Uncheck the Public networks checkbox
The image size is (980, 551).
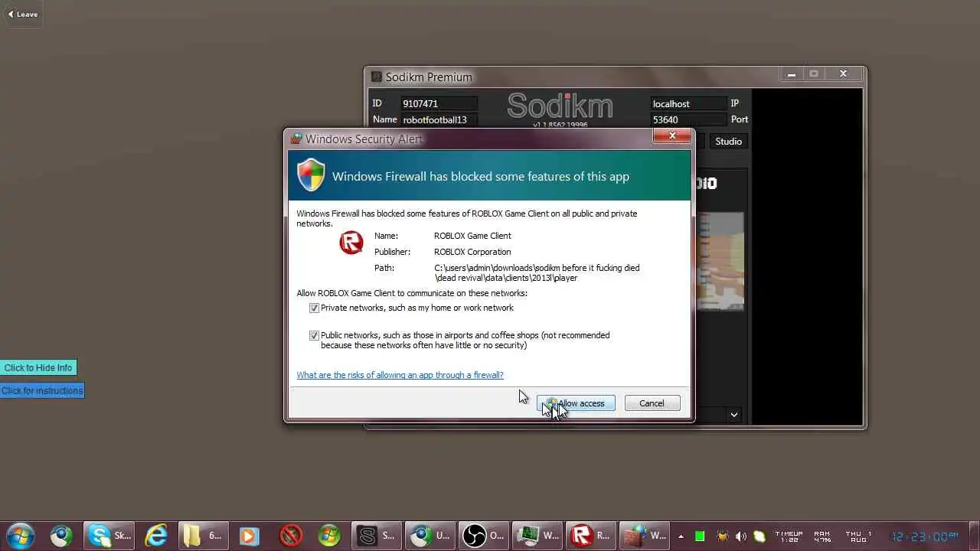[314, 335]
